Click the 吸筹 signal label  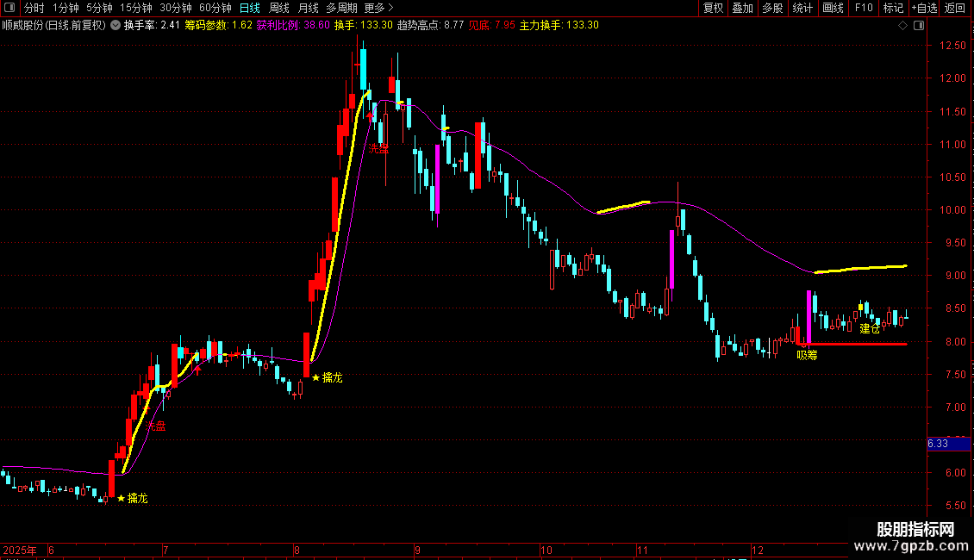807,355
